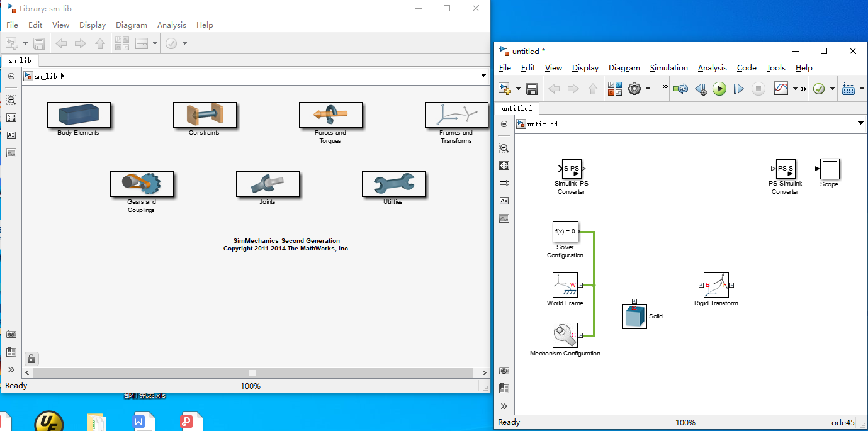Click the back navigation arrow in untitled window
This screenshot has width=868, height=431.
[x=553, y=89]
